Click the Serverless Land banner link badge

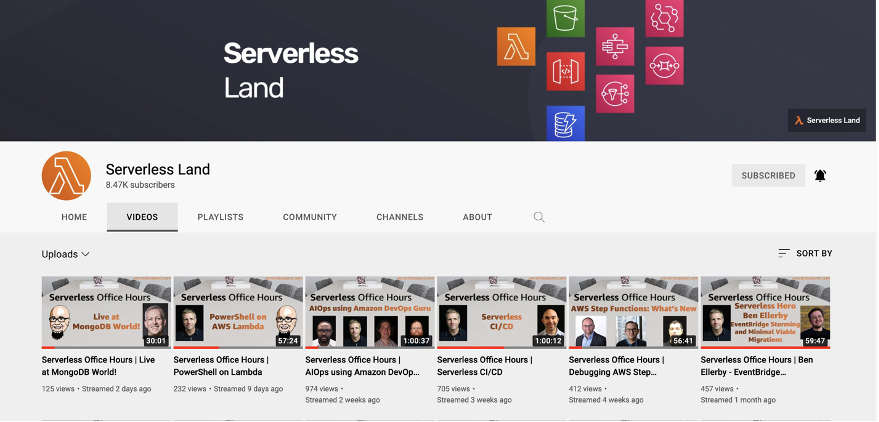[827, 120]
